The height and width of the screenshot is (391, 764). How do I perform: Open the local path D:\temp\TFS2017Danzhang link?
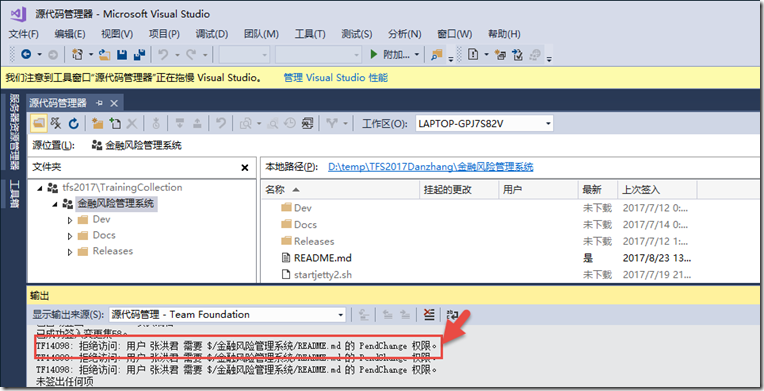431,167
